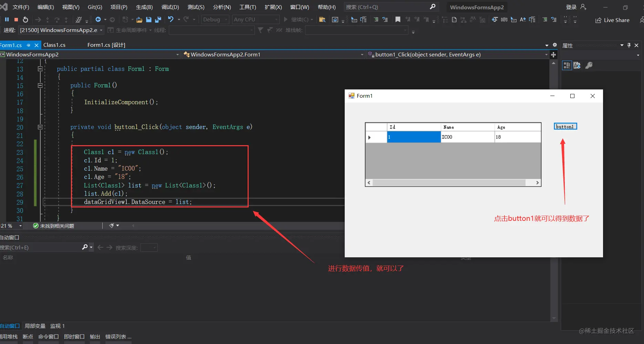
Task: Stop debugging with the red square icon
Action: point(16,20)
